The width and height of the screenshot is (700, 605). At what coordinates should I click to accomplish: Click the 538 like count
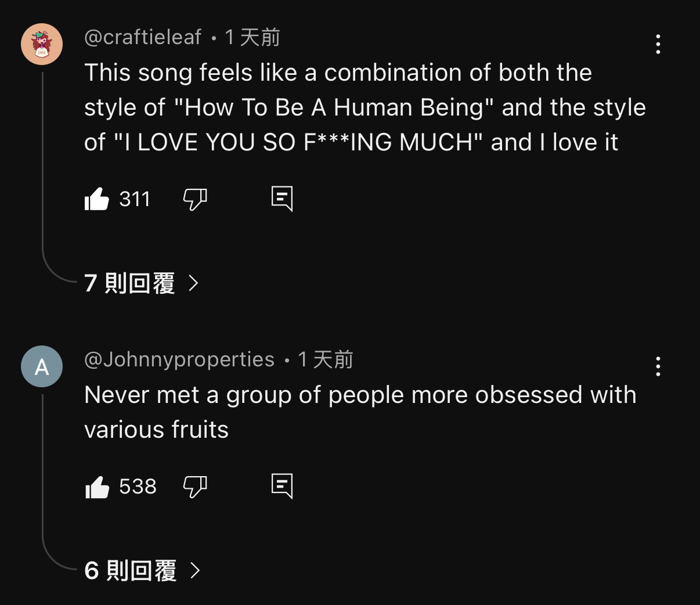[138, 487]
